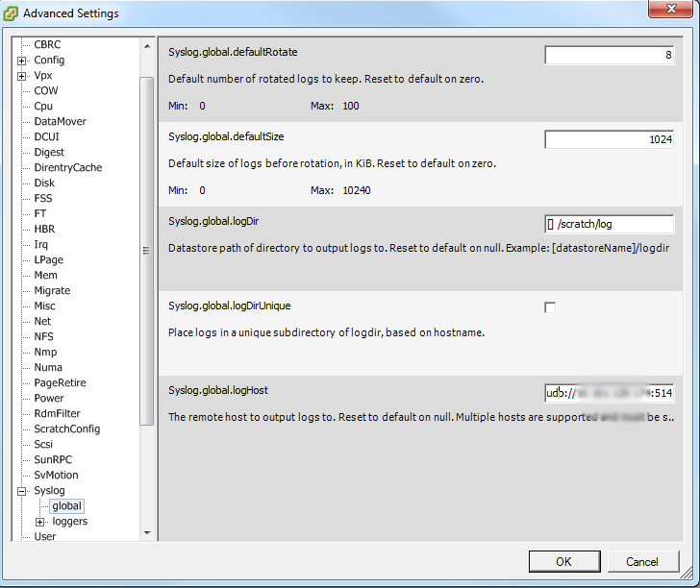
Task: Select NFS in the settings tree
Action: point(44,337)
